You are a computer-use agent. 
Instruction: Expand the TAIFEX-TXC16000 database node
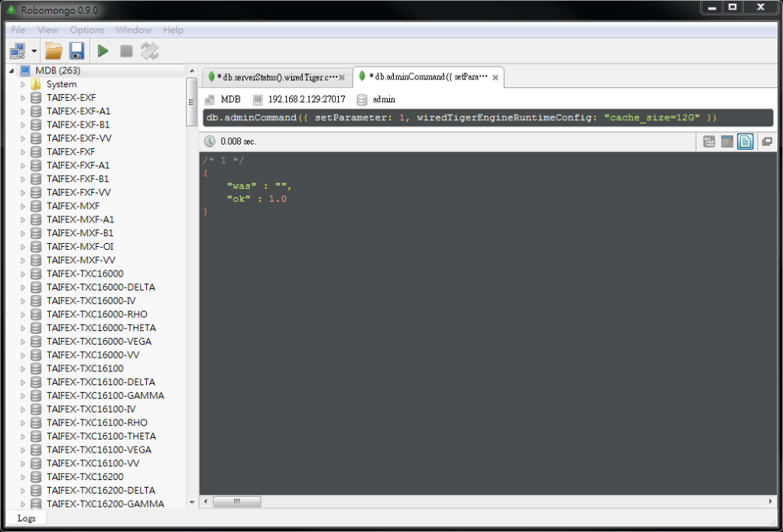click(22, 274)
